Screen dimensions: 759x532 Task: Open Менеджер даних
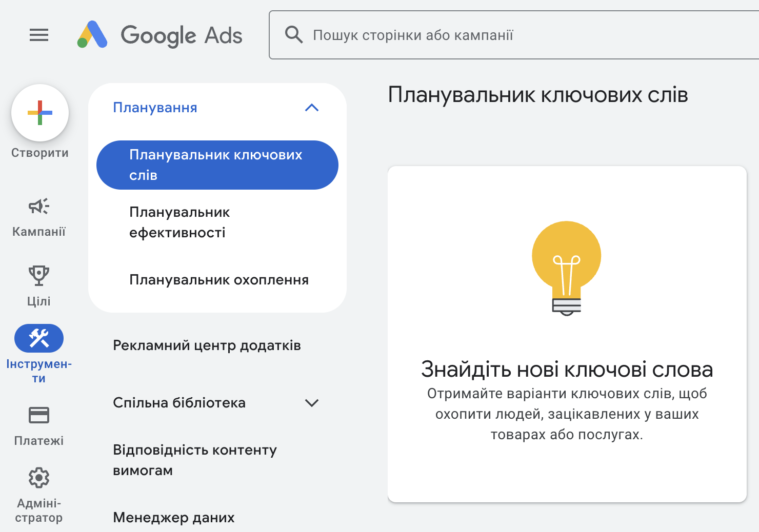pyautogui.click(x=173, y=517)
